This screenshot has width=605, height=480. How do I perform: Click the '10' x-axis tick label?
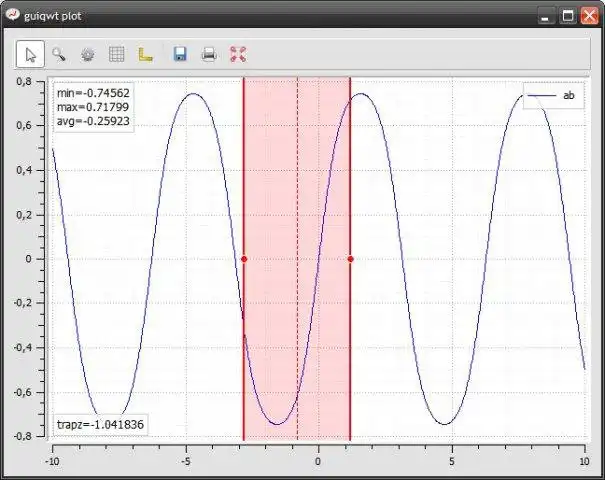click(x=584, y=461)
